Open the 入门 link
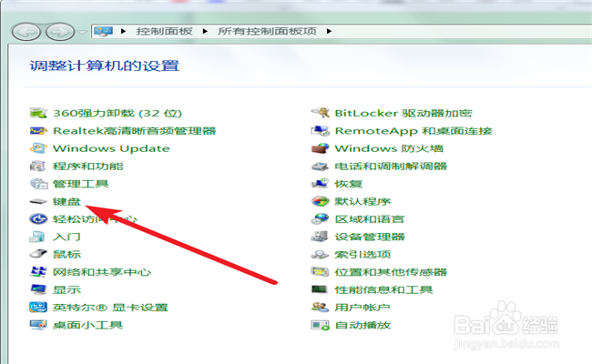592x364 pixels. point(66,237)
